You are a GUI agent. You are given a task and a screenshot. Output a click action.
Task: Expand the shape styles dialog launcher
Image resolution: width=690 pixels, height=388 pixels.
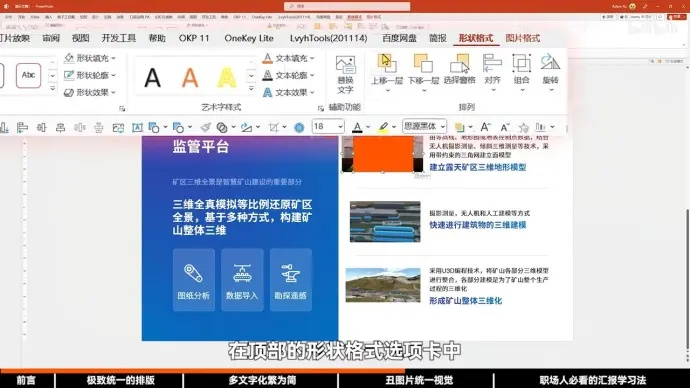coord(122,108)
